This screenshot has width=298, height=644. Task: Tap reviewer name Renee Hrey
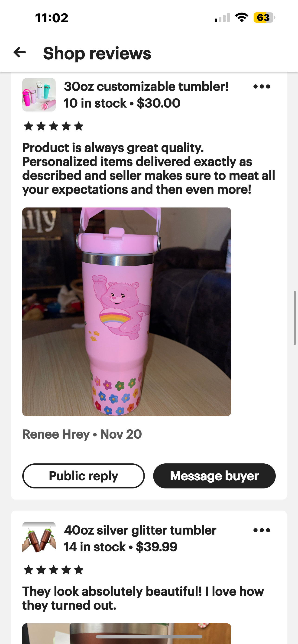click(x=56, y=434)
